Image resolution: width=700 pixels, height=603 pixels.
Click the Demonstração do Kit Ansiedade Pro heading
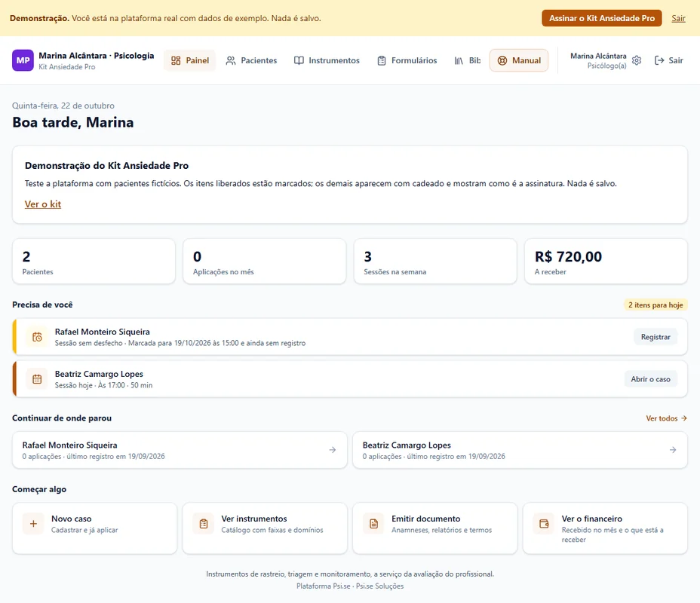(x=106, y=166)
